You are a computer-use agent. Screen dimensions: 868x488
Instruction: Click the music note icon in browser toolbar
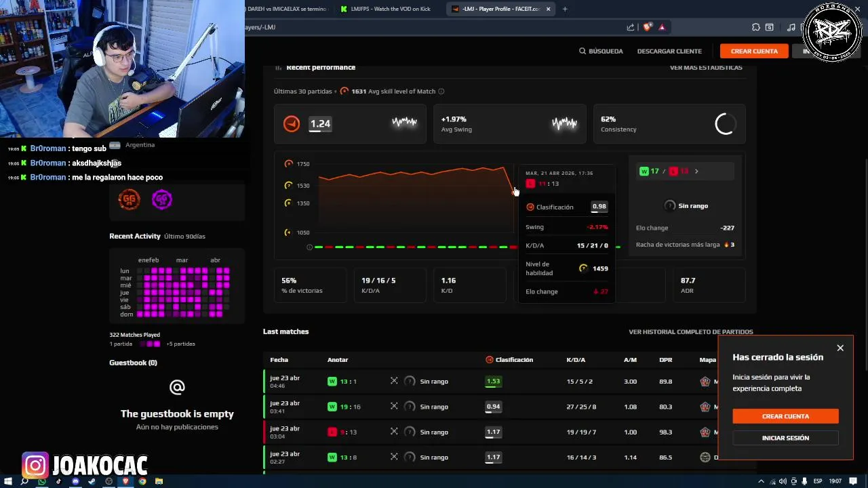(x=791, y=27)
